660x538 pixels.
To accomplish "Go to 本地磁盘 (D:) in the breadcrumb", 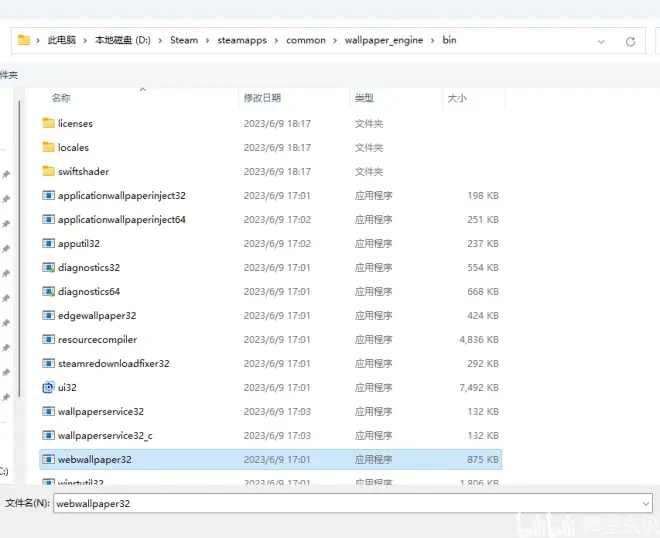I will click(x=122, y=40).
